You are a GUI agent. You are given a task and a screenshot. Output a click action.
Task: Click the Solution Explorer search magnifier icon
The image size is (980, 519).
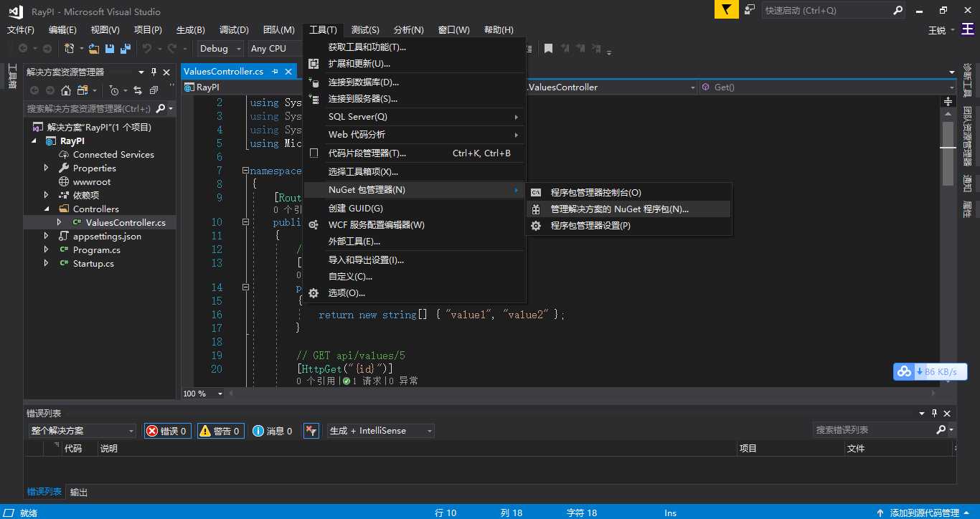[x=161, y=108]
